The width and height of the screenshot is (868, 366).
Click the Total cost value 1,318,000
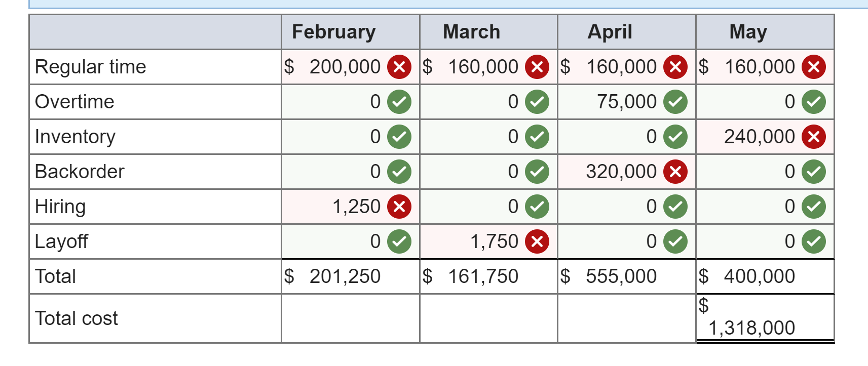[x=751, y=328]
